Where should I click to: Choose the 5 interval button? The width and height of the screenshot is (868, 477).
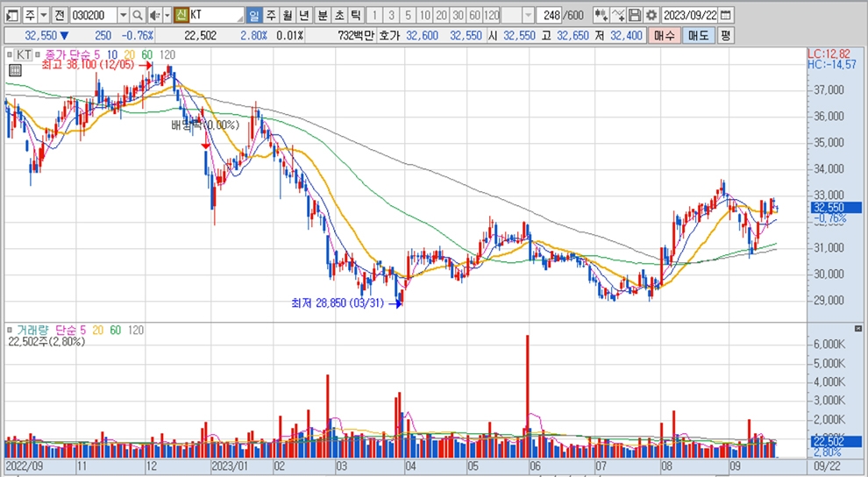pos(408,15)
